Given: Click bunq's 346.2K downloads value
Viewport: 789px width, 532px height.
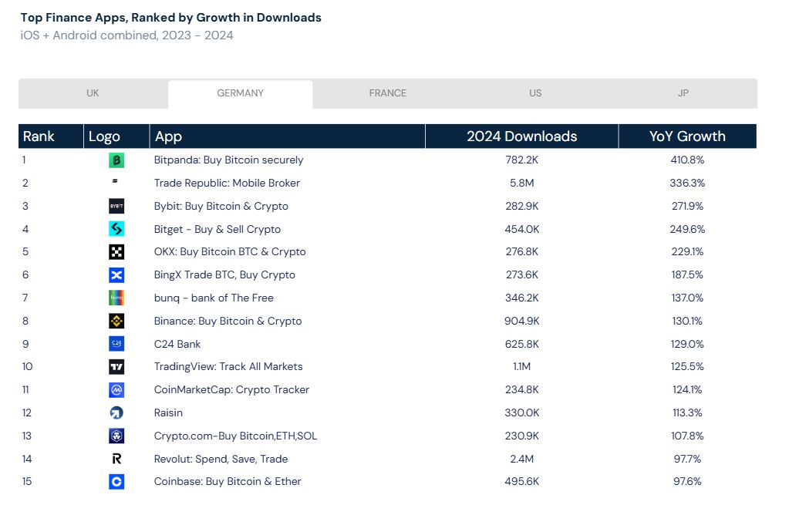Looking at the screenshot, I should click(x=522, y=298).
